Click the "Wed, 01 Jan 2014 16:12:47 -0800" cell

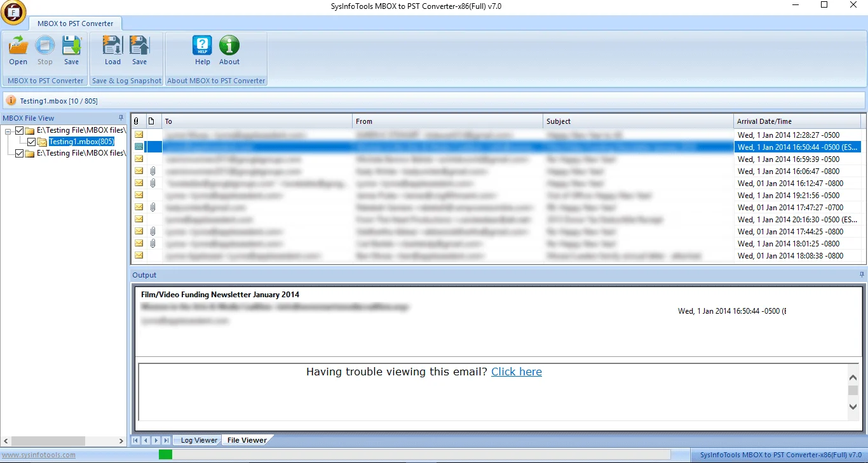790,183
